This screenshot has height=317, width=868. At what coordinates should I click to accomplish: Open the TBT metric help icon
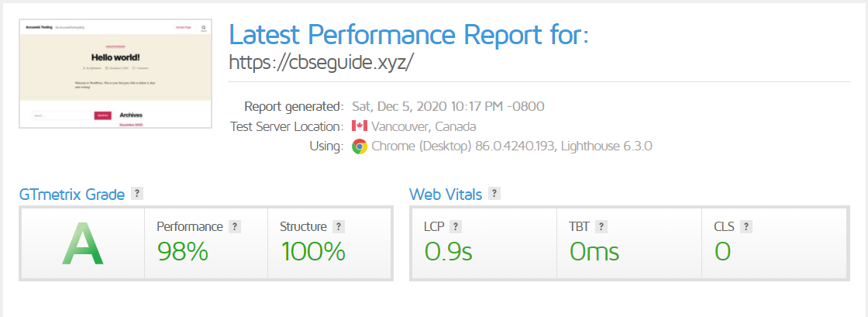click(601, 227)
